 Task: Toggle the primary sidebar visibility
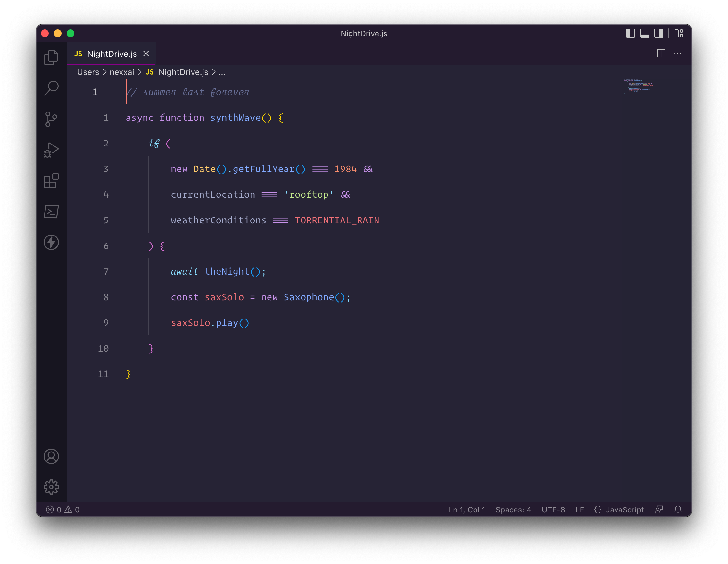630,33
